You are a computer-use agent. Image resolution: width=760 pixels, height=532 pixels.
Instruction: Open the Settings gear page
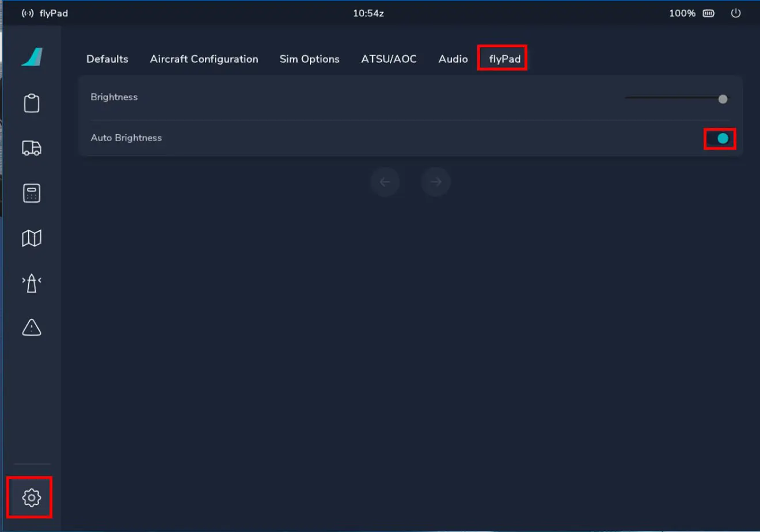tap(32, 497)
